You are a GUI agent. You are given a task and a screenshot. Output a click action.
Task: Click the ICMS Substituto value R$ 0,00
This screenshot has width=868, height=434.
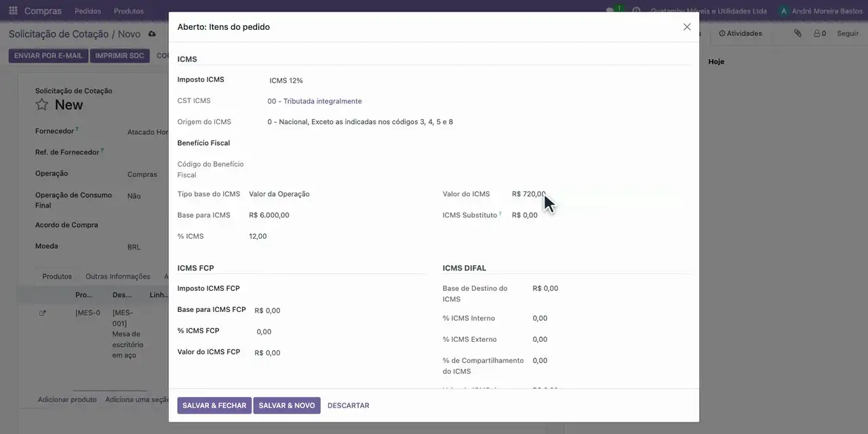pos(525,215)
